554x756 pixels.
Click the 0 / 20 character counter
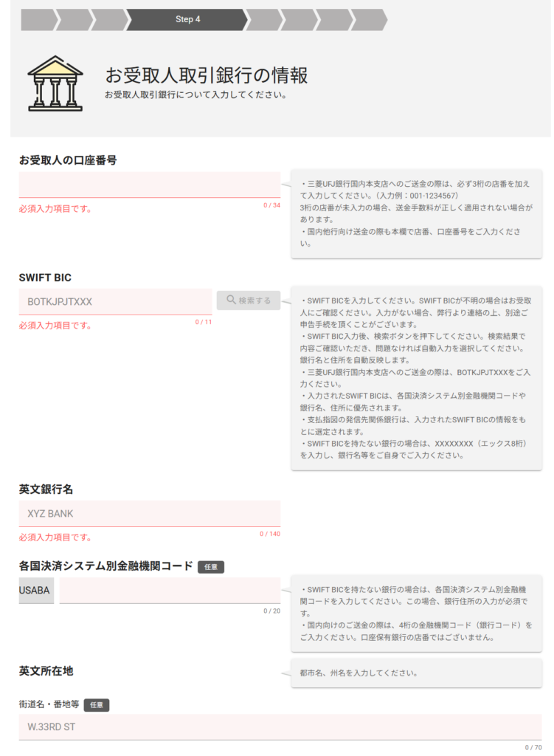[271, 611]
